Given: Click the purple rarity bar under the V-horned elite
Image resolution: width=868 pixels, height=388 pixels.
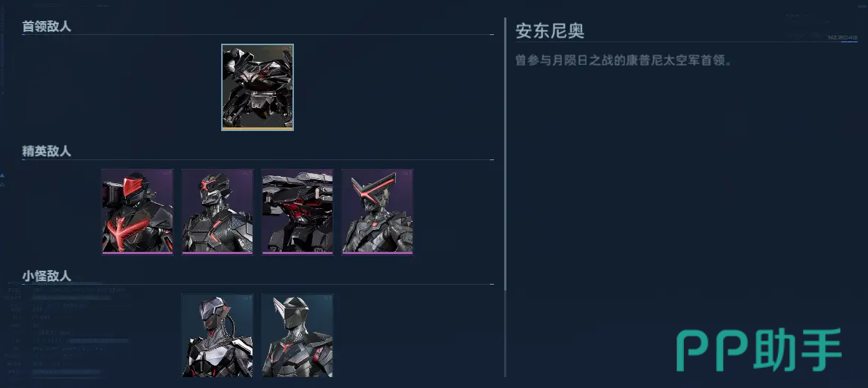Looking at the screenshot, I should tap(378, 253).
